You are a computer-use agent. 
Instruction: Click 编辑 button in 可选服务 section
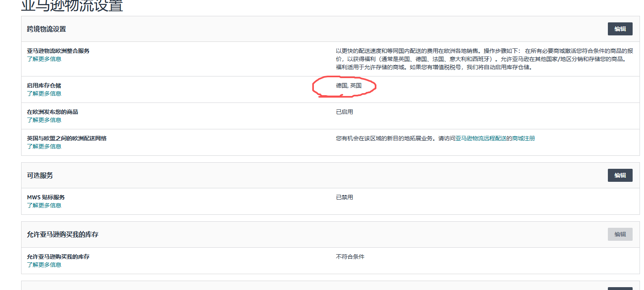pos(620,175)
